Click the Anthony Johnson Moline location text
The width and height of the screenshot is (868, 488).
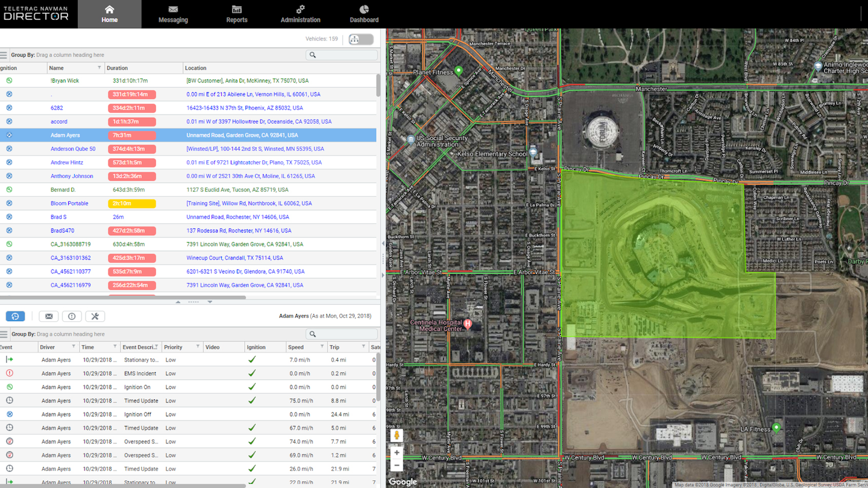point(251,177)
